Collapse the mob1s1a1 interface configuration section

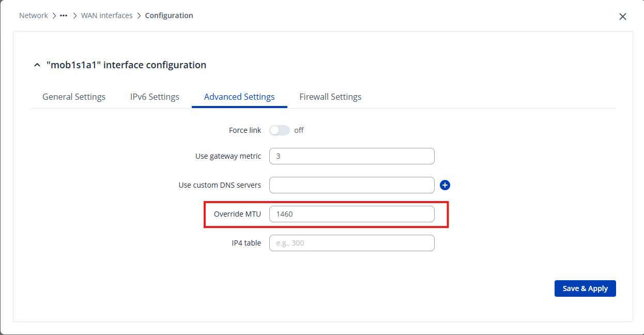[x=37, y=65]
